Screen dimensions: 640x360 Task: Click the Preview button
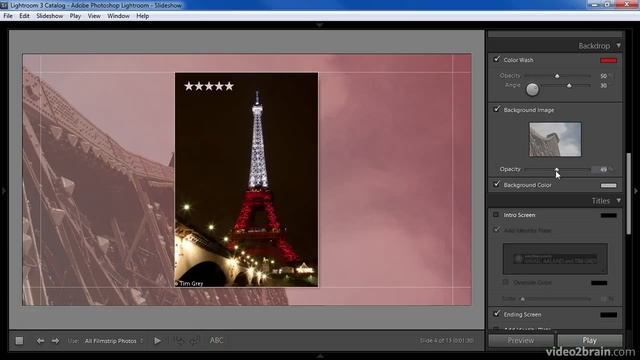point(521,340)
